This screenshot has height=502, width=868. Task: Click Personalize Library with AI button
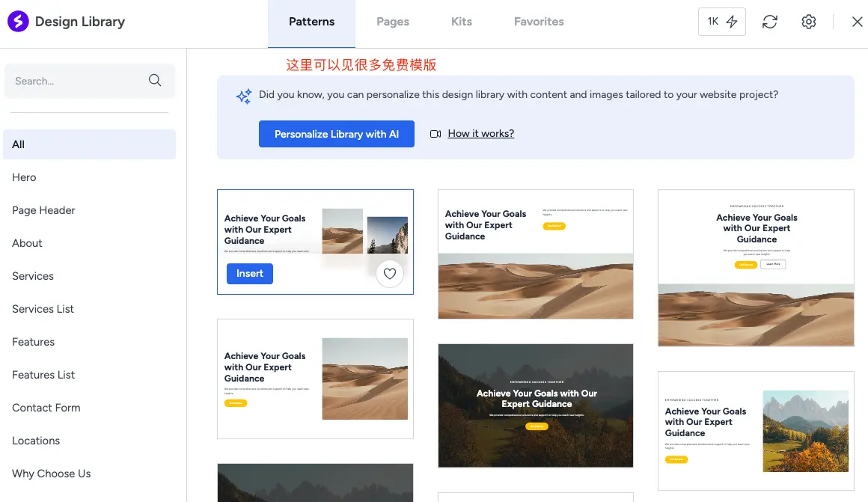336,134
